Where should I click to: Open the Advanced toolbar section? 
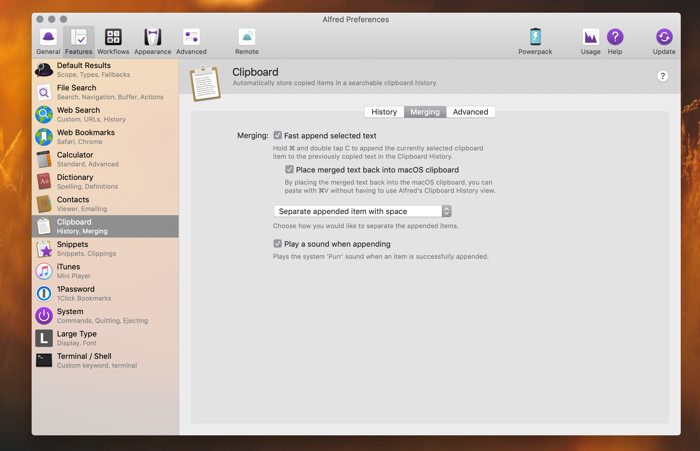(191, 42)
